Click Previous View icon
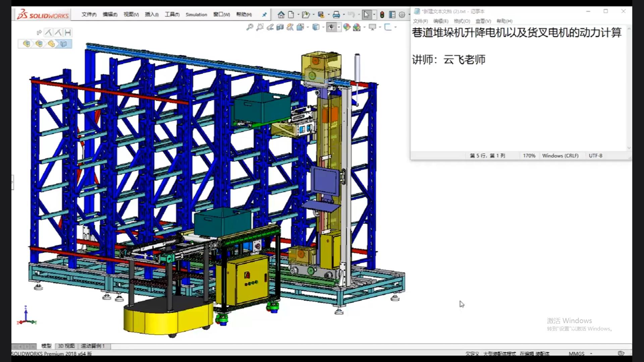The image size is (644, 362). (x=270, y=27)
